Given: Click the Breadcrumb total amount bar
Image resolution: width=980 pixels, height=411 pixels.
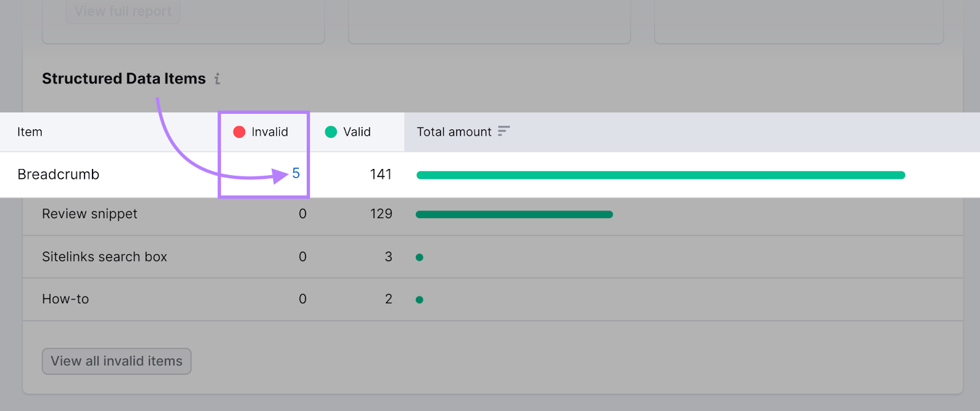Looking at the screenshot, I should [661, 175].
